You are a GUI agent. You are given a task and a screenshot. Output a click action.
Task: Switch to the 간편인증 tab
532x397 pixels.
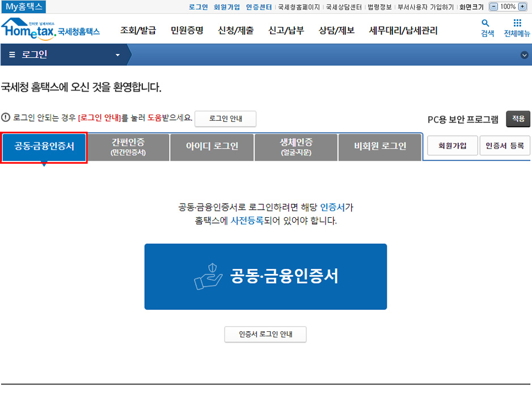point(128,147)
